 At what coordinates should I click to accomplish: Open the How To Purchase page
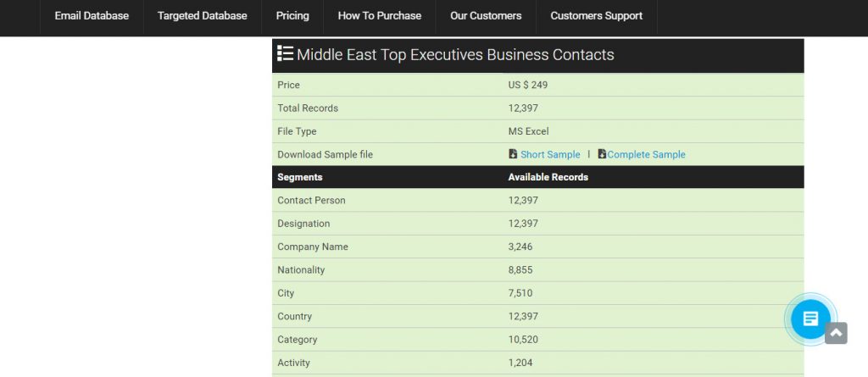(x=379, y=15)
